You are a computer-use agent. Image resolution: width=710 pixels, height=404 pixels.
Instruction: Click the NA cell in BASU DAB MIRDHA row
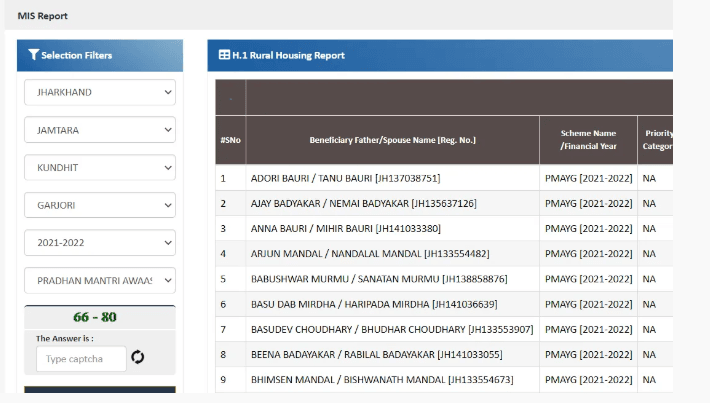[x=655, y=304]
